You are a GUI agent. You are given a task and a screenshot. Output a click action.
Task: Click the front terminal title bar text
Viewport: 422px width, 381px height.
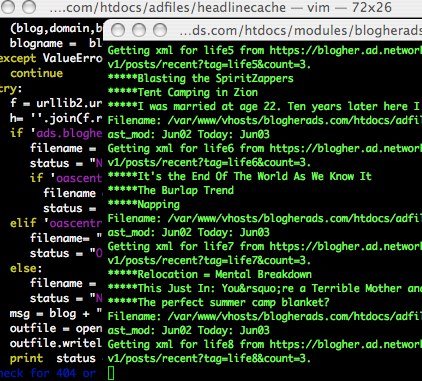[300, 30]
